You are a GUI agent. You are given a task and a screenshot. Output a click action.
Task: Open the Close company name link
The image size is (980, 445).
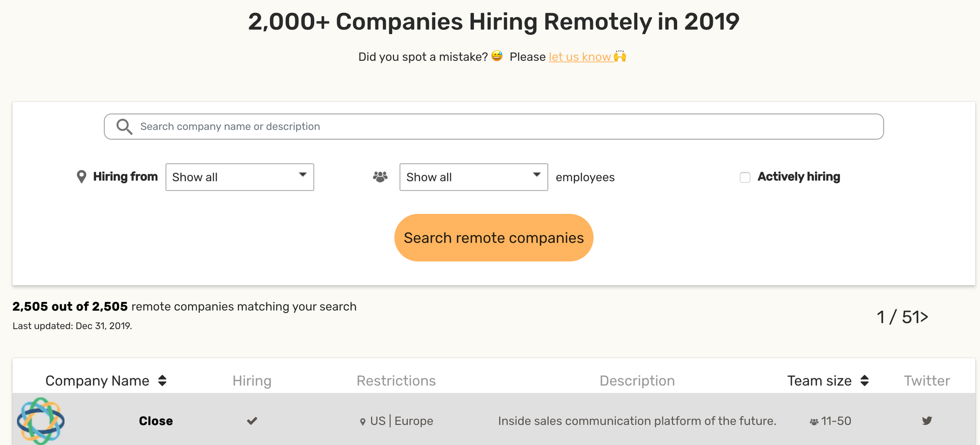156,421
